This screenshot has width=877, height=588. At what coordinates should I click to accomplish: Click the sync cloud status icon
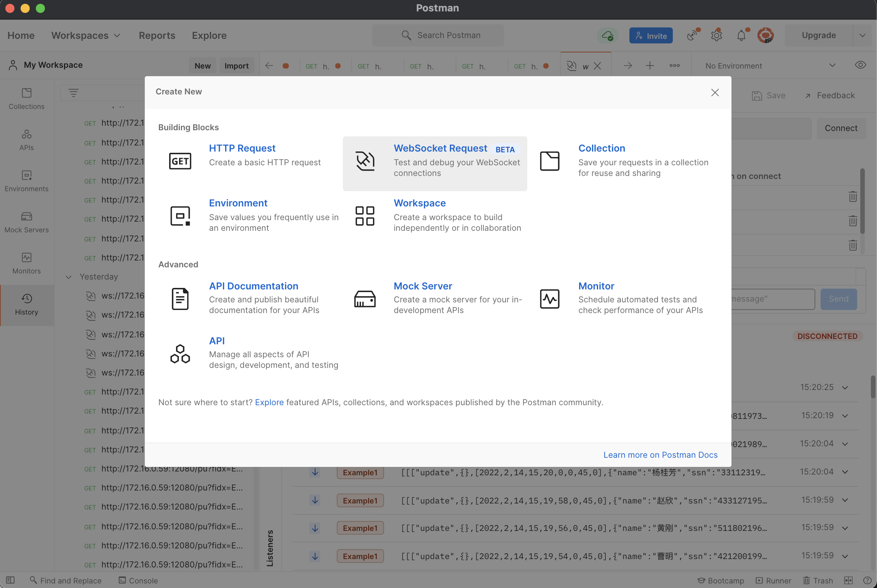coord(607,35)
